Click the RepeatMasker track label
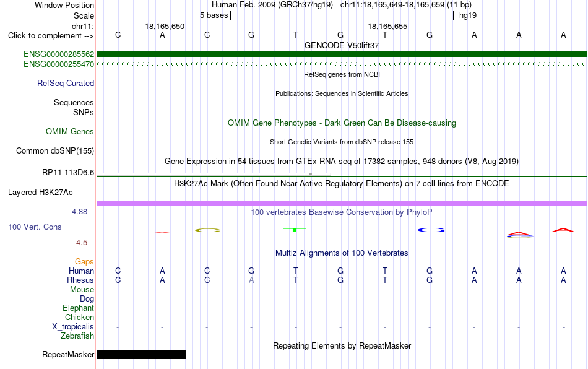588x369 pixels. pyautogui.click(x=68, y=354)
